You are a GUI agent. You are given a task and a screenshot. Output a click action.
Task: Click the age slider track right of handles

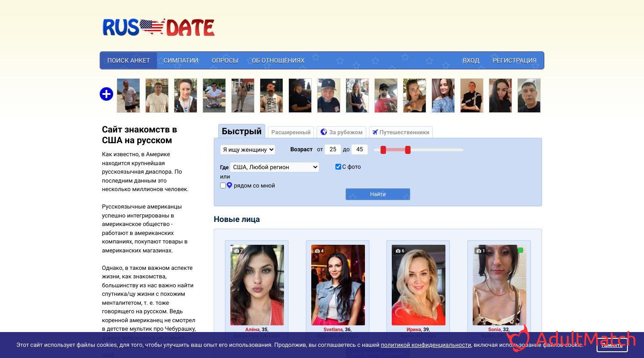[437, 150]
